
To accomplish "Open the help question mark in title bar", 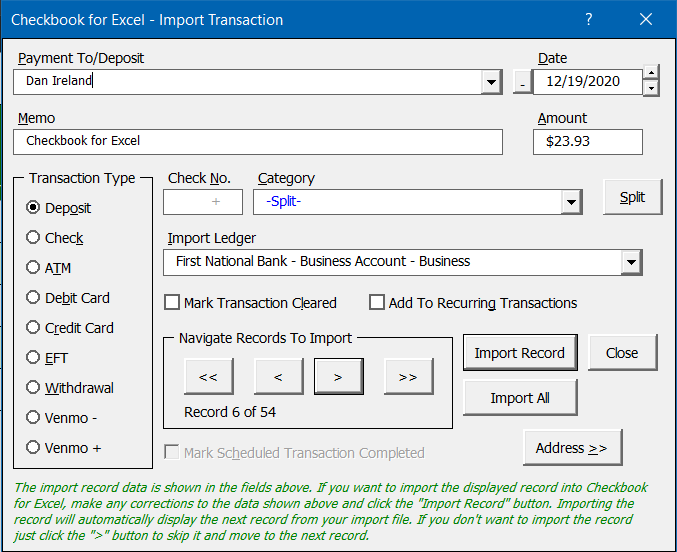I will pos(589,19).
